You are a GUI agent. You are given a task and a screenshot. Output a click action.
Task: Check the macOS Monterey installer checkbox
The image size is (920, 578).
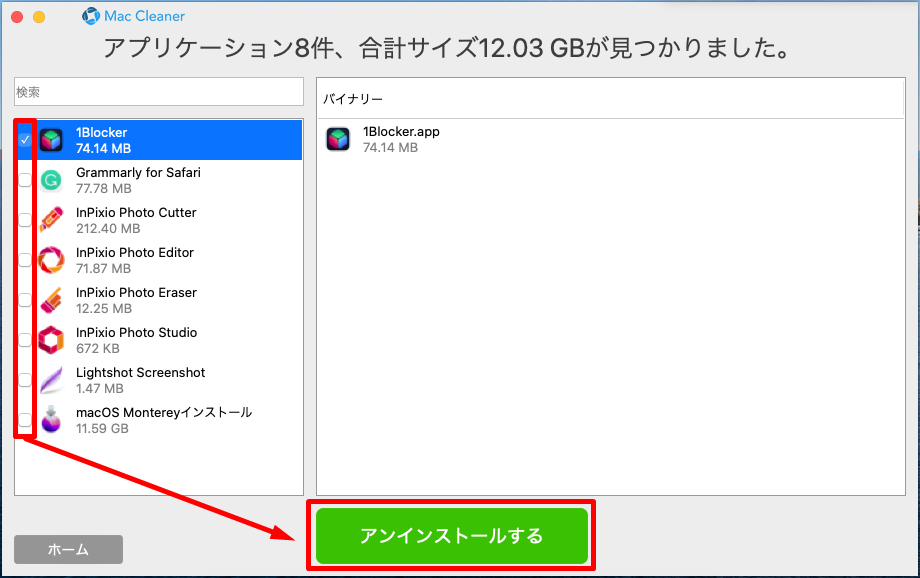coord(25,420)
